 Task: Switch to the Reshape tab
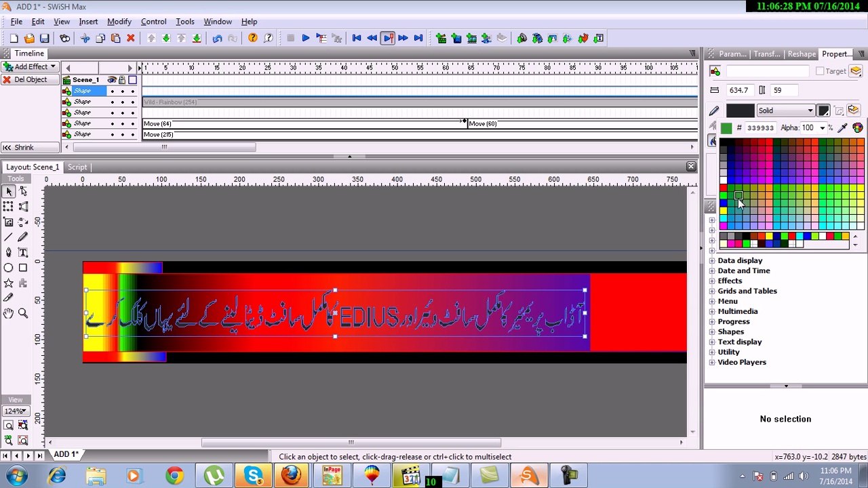pyautogui.click(x=802, y=54)
